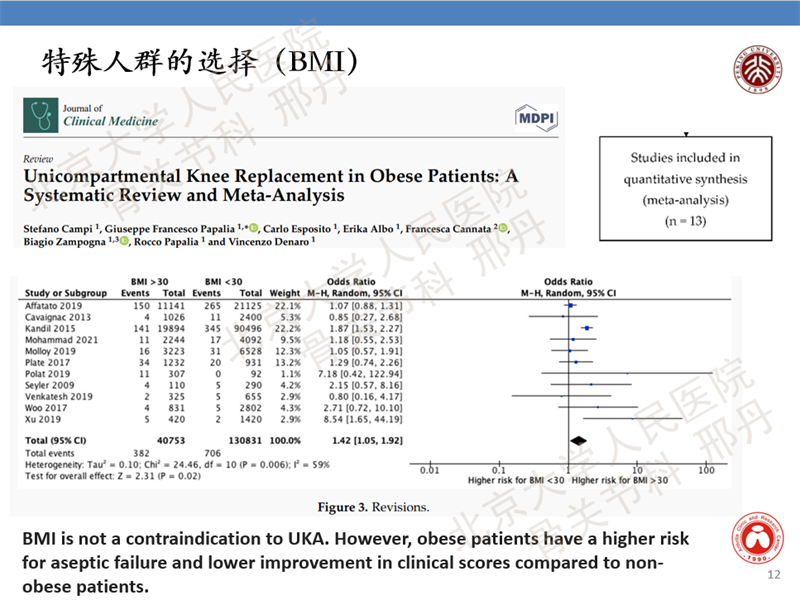Open ORCID icon beside Giuseppe Francesco Papalia
This screenshot has height=600, width=800.
(x=254, y=228)
